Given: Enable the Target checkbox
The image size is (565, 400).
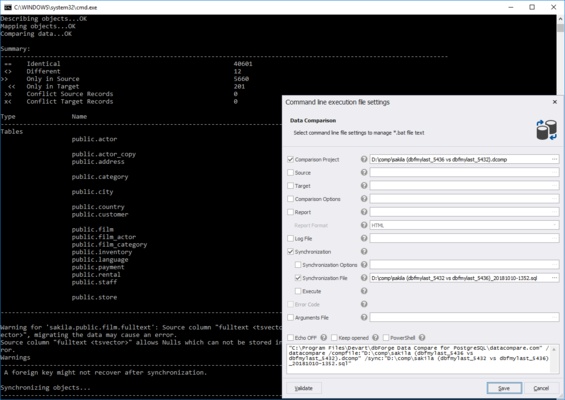Looking at the screenshot, I should (290, 186).
